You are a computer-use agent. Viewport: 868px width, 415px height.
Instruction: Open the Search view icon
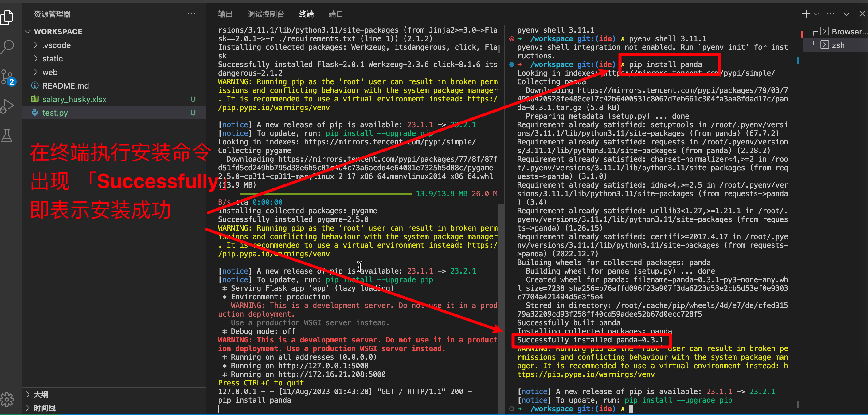click(x=7, y=46)
